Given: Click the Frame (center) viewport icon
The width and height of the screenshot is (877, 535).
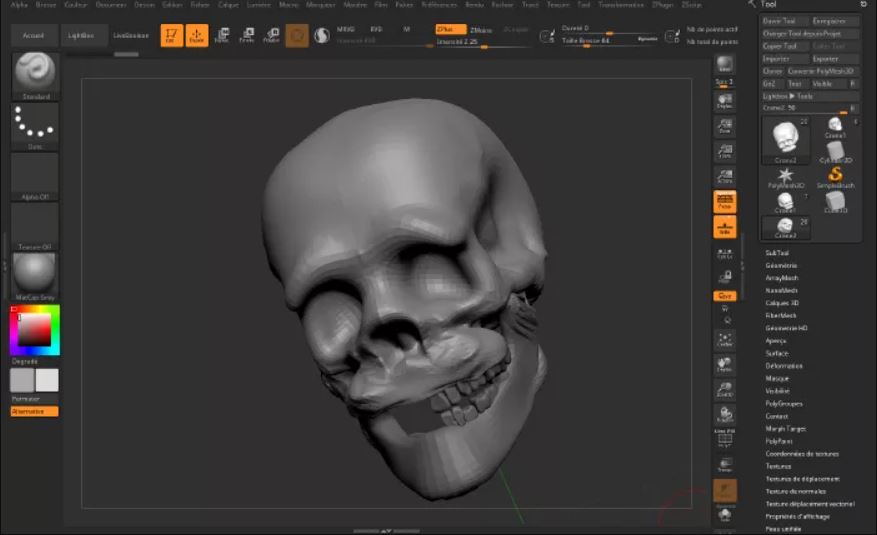Looking at the screenshot, I should tap(725, 339).
